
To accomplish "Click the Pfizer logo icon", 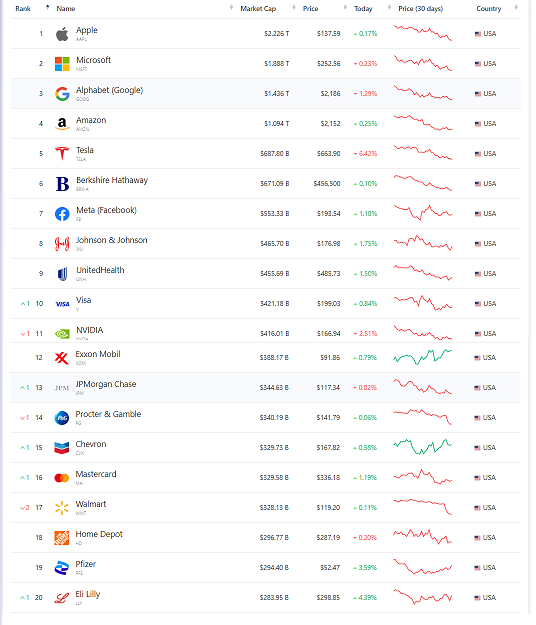I will pos(61,568).
